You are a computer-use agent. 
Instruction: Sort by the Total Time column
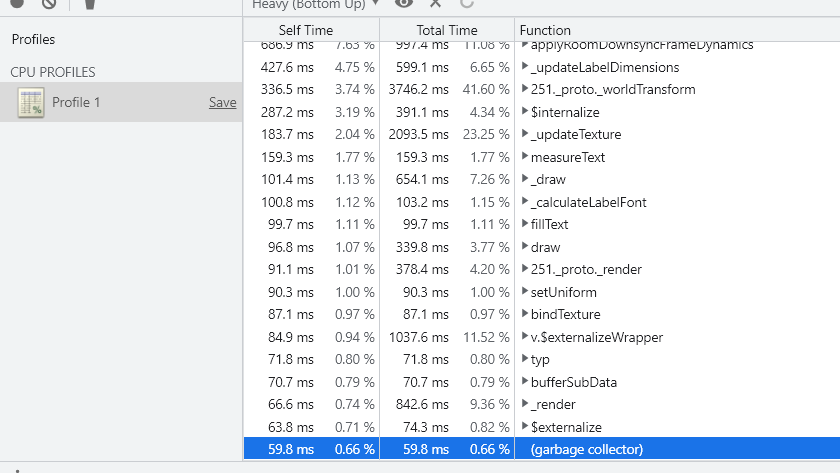[x=447, y=31]
